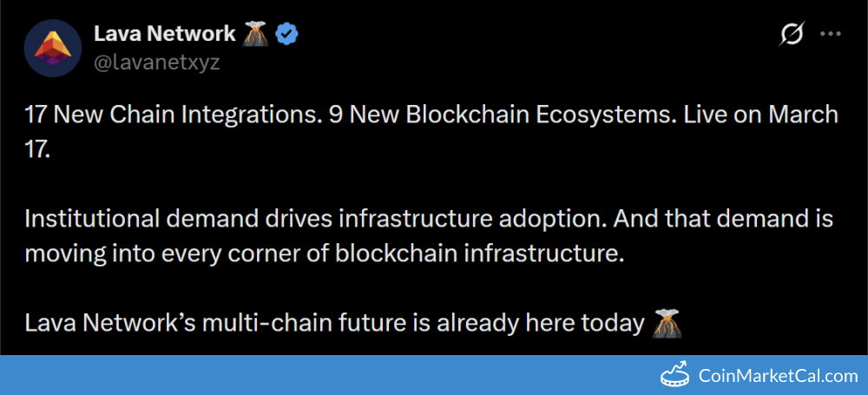This screenshot has width=868, height=395.
Task: Click the volcano emoji ending the tweet
Action: [666, 323]
